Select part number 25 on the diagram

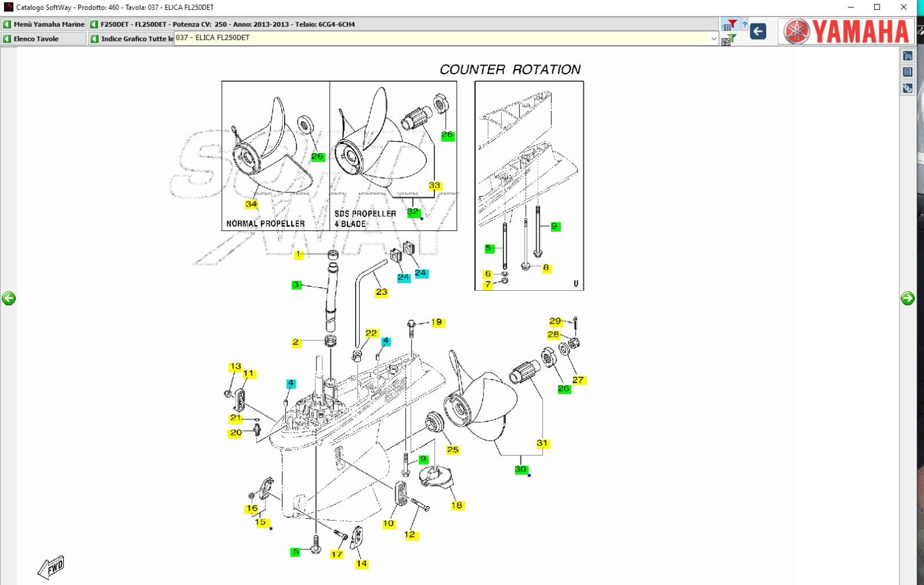[x=453, y=450]
